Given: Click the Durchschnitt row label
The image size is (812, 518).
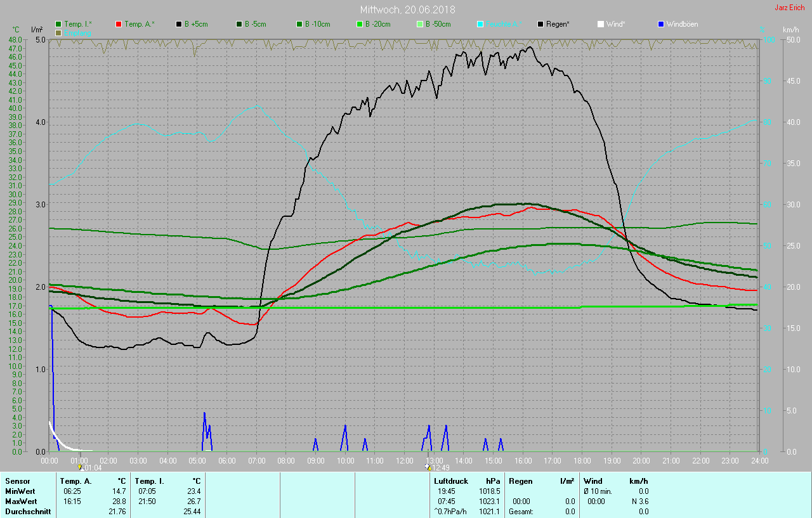Looking at the screenshot, I should pyautogui.click(x=27, y=512).
